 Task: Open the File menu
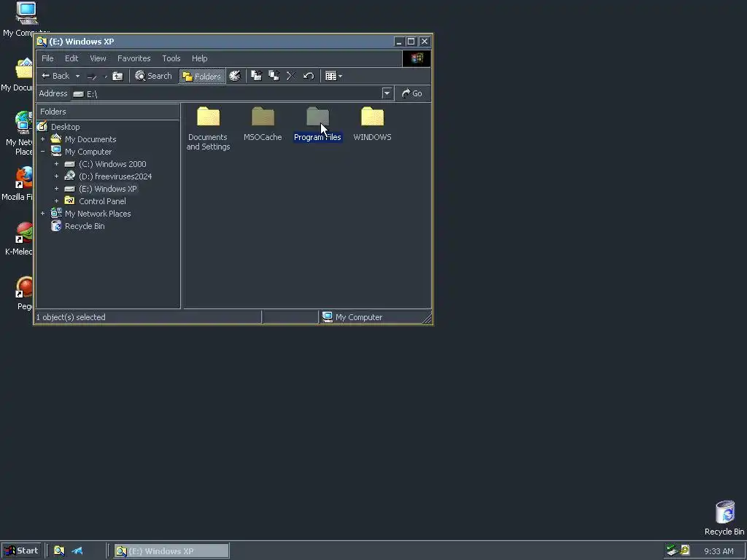click(47, 58)
